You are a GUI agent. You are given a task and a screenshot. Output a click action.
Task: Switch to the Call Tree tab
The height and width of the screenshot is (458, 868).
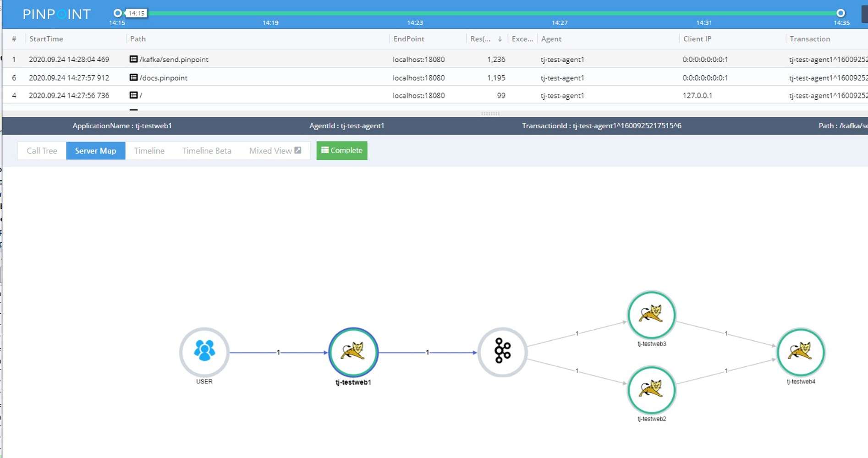[42, 151]
